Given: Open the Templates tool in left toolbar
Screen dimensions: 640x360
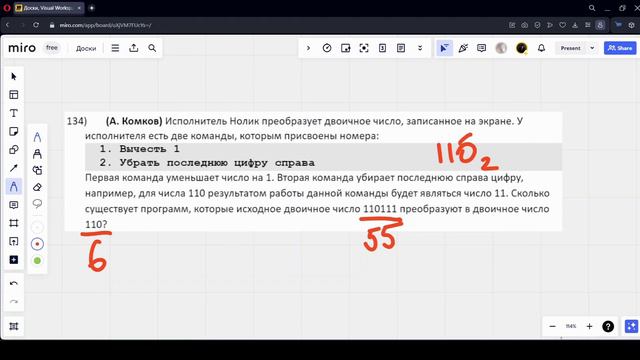Looking at the screenshot, I should (14, 95).
